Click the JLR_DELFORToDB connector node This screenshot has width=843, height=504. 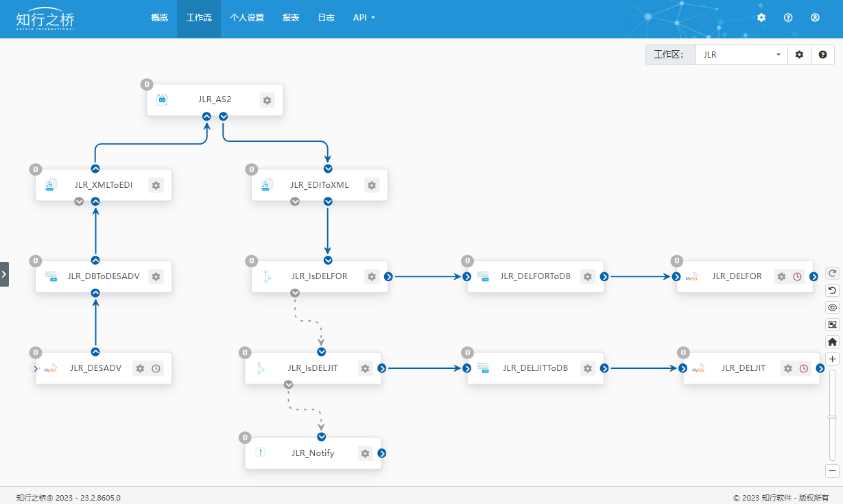point(535,276)
